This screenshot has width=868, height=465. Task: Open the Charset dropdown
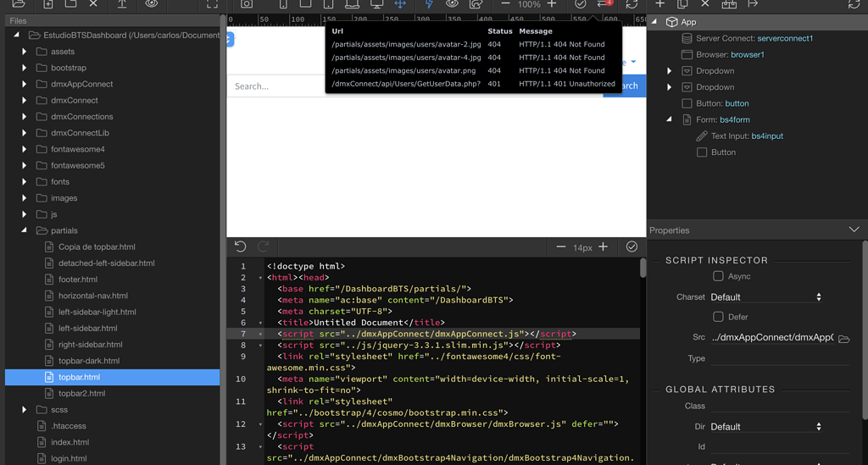pyautogui.click(x=765, y=297)
